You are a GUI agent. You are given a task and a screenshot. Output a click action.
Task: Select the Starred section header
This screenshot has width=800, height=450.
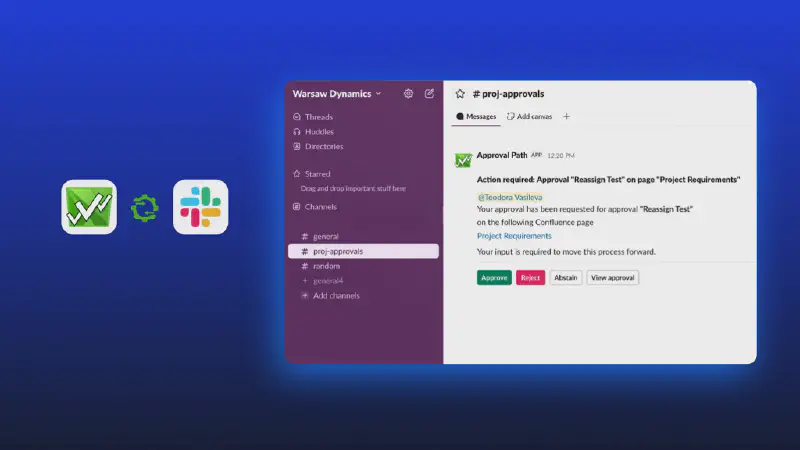coord(317,174)
